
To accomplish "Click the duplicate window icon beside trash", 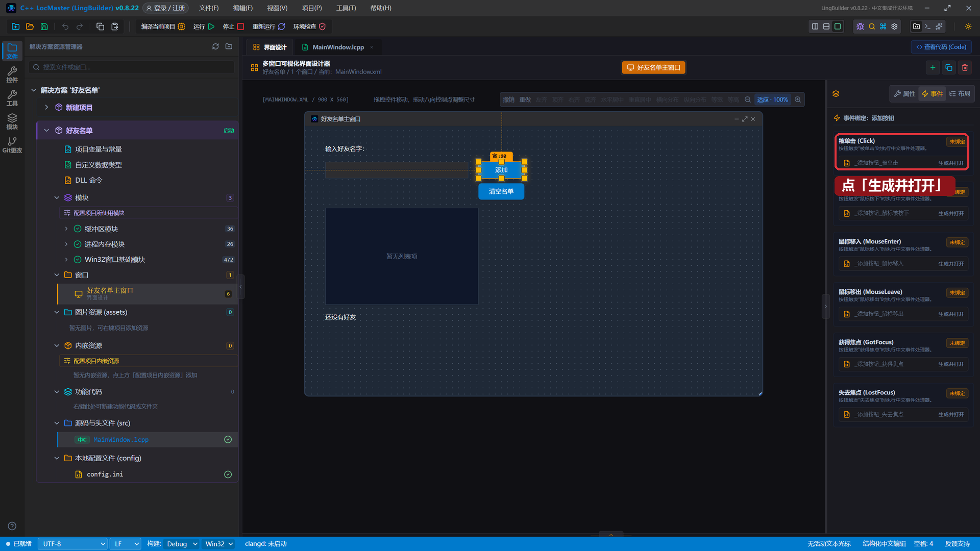I will (x=949, y=67).
